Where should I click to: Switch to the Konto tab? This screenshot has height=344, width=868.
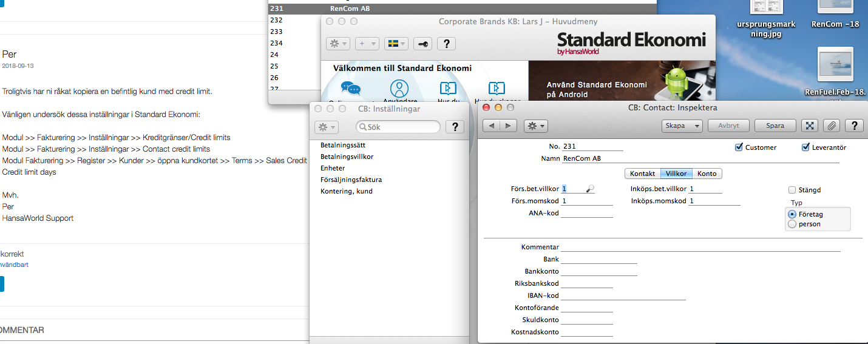[707, 174]
